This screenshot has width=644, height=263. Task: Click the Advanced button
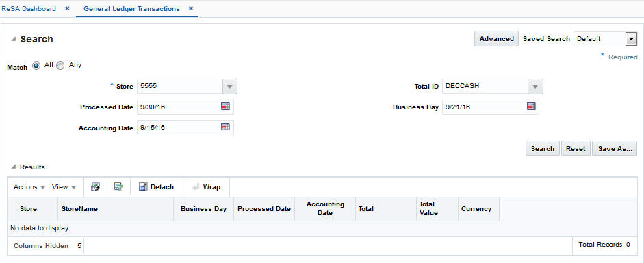[x=497, y=39]
